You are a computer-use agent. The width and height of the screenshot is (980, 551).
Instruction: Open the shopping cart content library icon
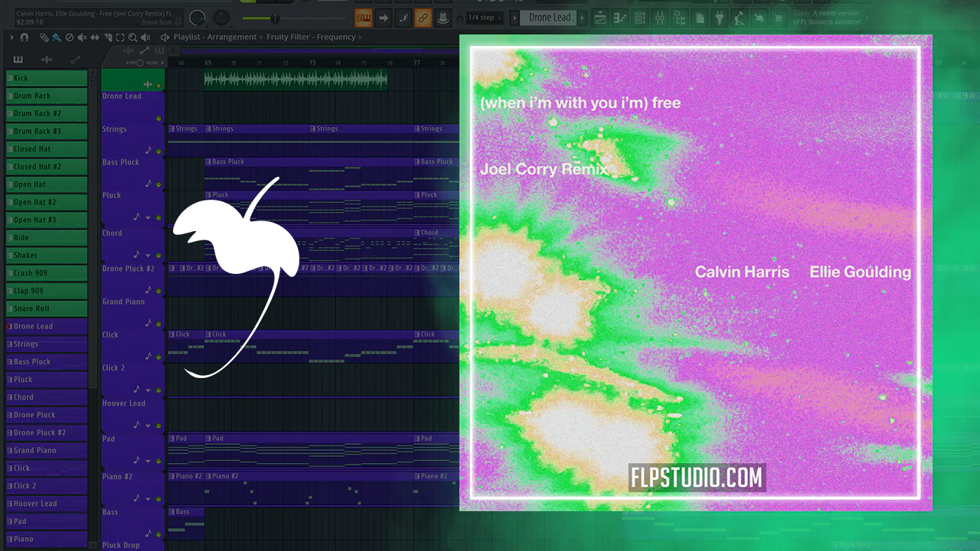pos(779,18)
